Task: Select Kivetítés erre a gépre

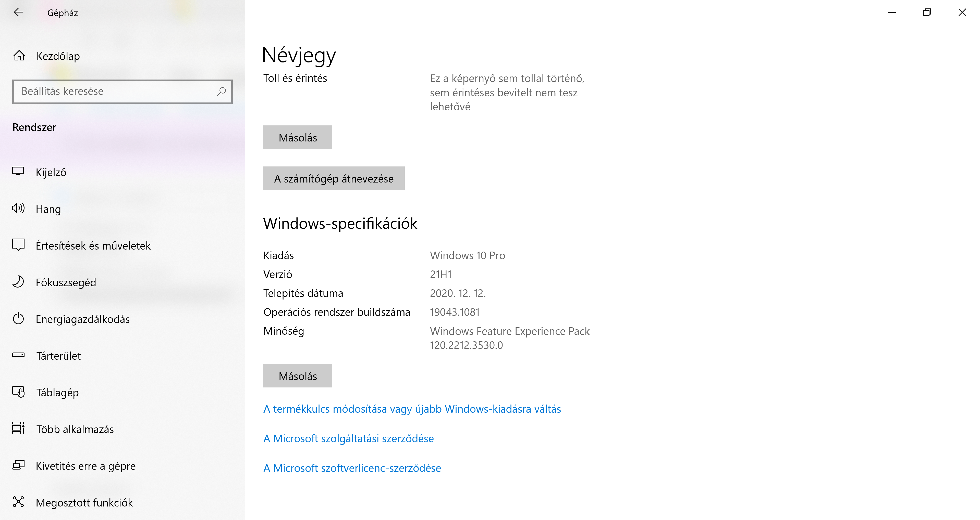Action: point(85,466)
